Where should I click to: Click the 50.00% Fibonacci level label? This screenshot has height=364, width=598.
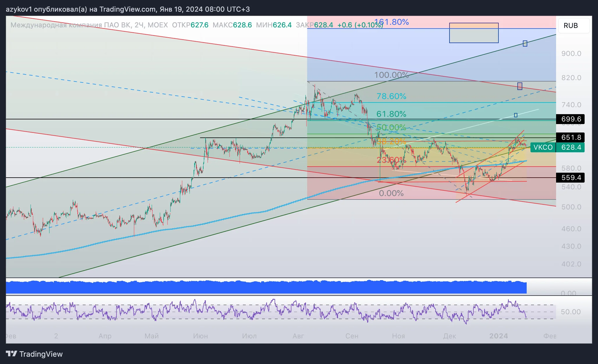coord(391,128)
